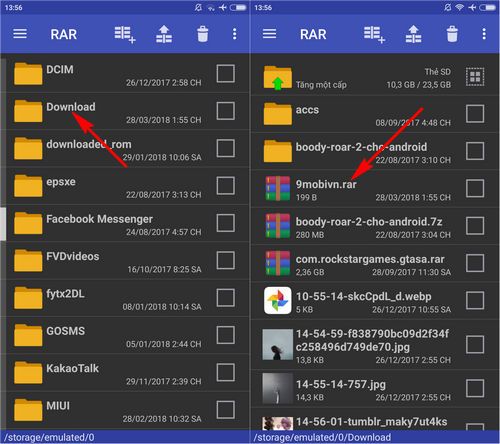Image resolution: width=500 pixels, height=444 pixels.
Task: Open 10-55-14-skcCpdL_d.webp file name
Action: 364,296
